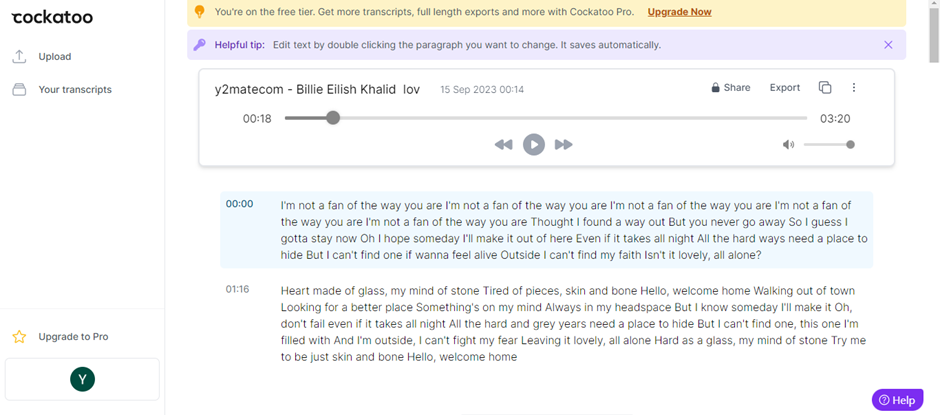Click Upgrade to Pro in sidebar
Viewport: 940px width, 415px height.
[x=73, y=337]
